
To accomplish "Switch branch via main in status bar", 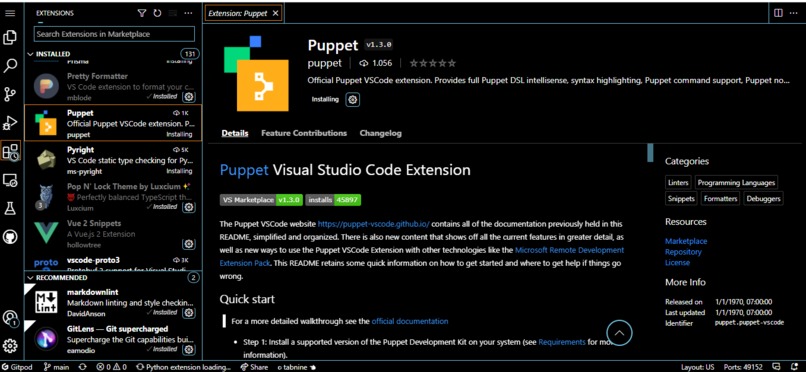I will (57, 367).
